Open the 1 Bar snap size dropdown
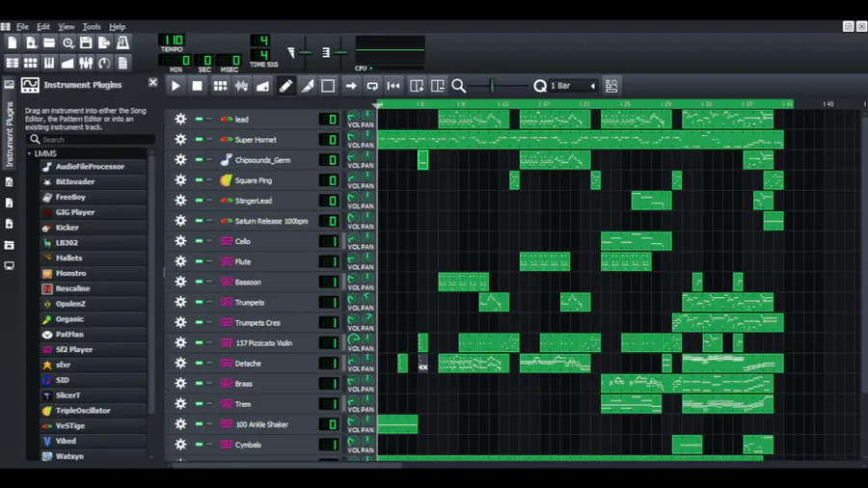Screen dimensions: 868x488 click(x=572, y=86)
